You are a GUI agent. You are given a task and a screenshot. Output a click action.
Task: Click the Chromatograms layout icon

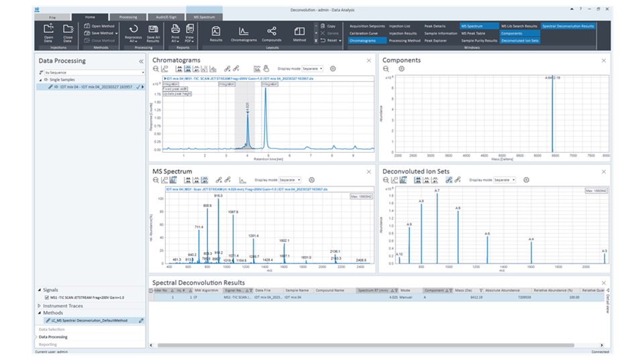pos(244,31)
